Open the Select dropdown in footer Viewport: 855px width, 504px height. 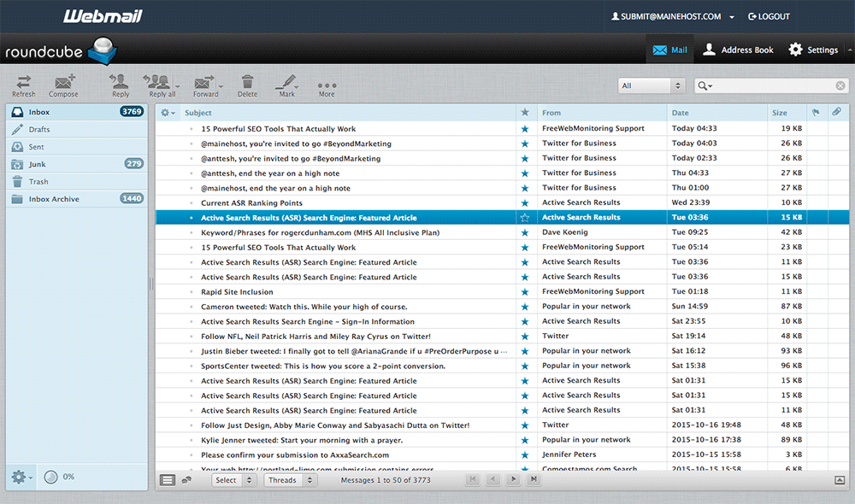tap(234, 480)
